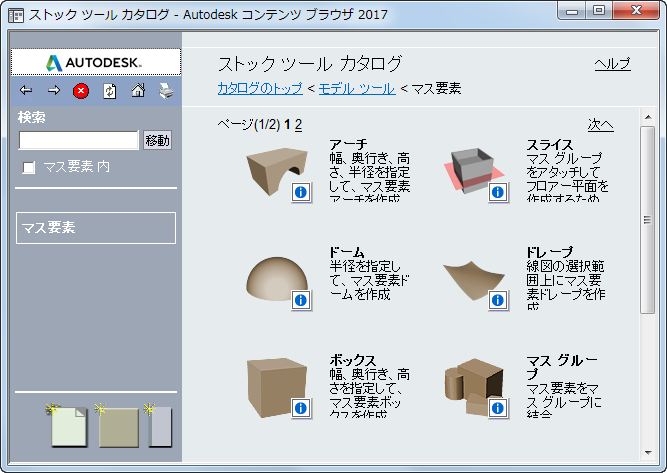
Task: Open info for the ボックス tool
Action: (x=301, y=408)
